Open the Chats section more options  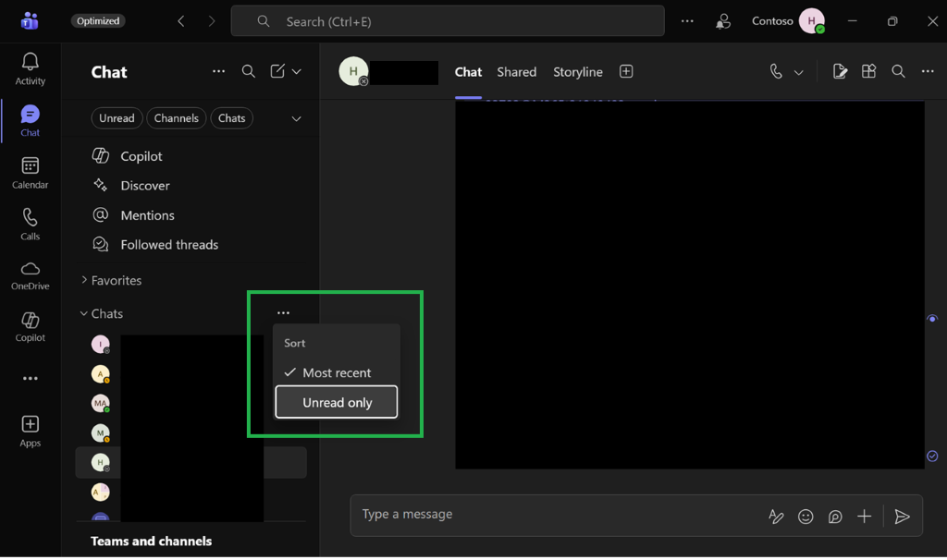pyautogui.click(x=283, y=312)
